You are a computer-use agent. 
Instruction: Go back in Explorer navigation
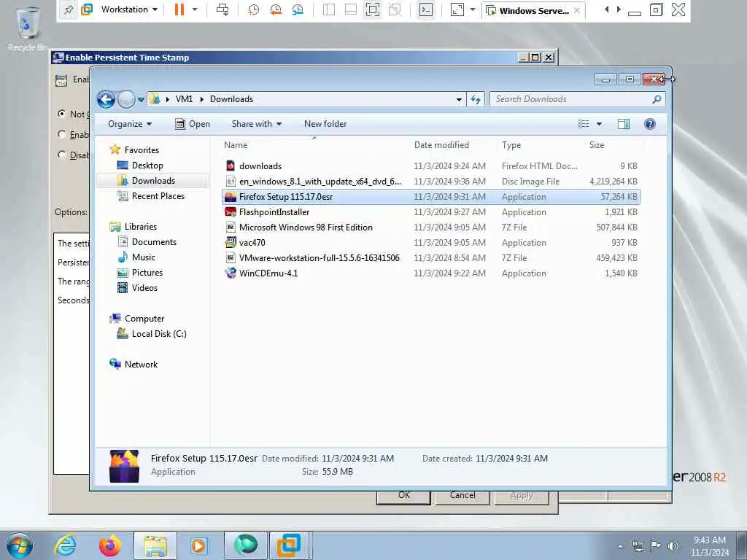[x=107, y=99]
